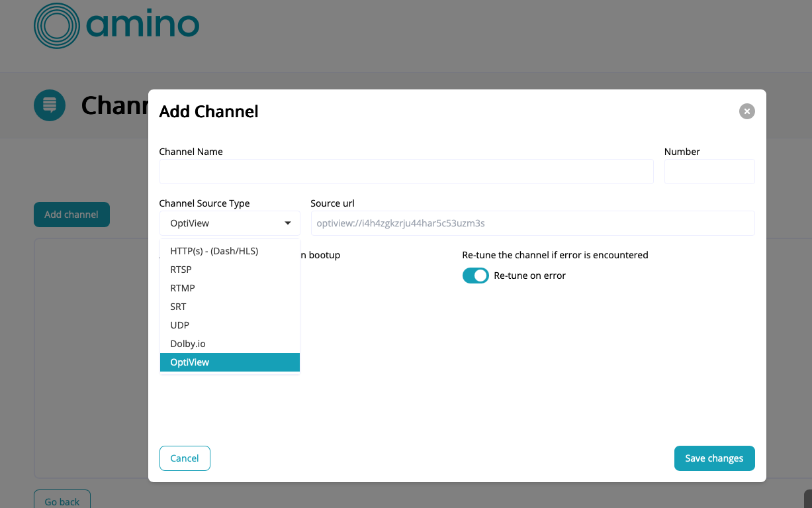Select the SRT option
Image resolution: width=812 pixels, height=508 pixels.
click(178, 307)
